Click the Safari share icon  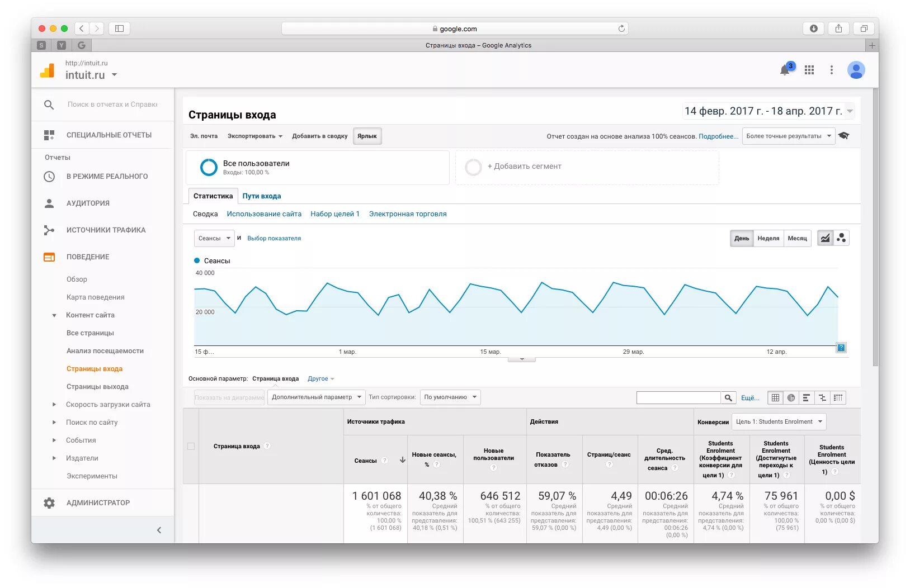coord(838,29)
